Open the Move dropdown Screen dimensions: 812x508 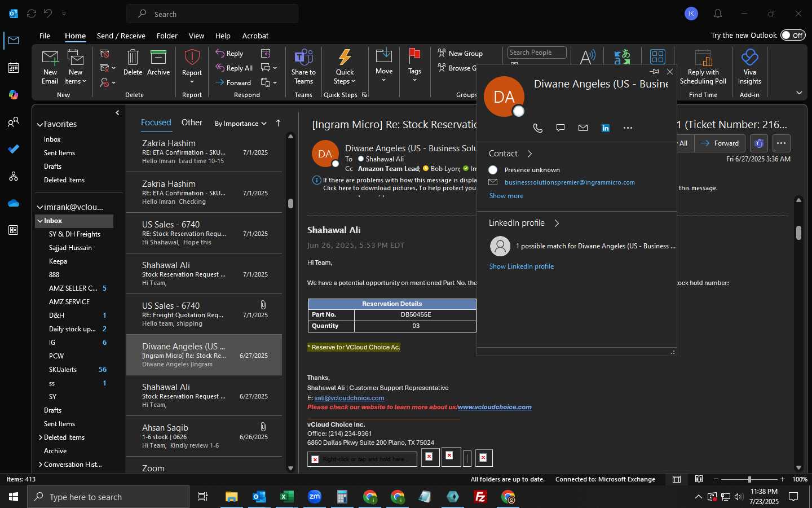(x=384, y=67)
